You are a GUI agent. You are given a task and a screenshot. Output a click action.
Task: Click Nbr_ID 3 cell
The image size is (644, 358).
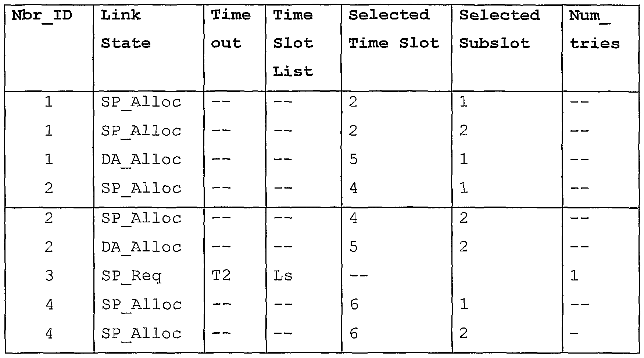coord(49,275)
